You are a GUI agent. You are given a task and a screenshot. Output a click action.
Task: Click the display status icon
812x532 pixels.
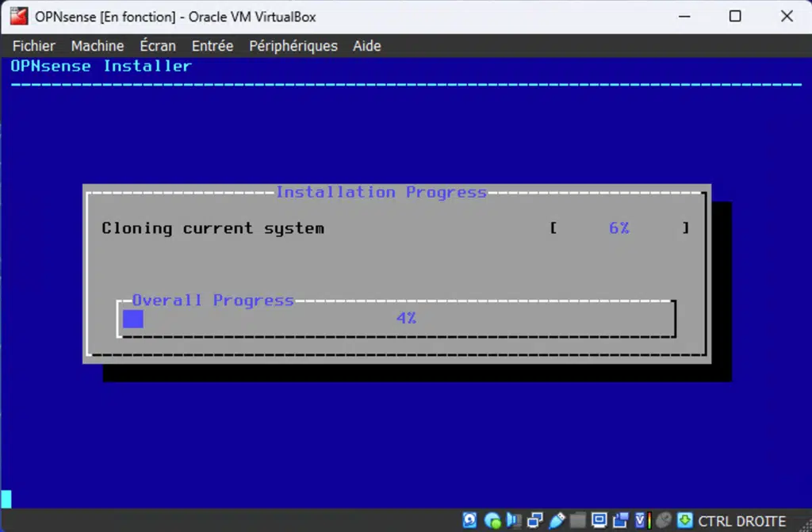[599, 520]
